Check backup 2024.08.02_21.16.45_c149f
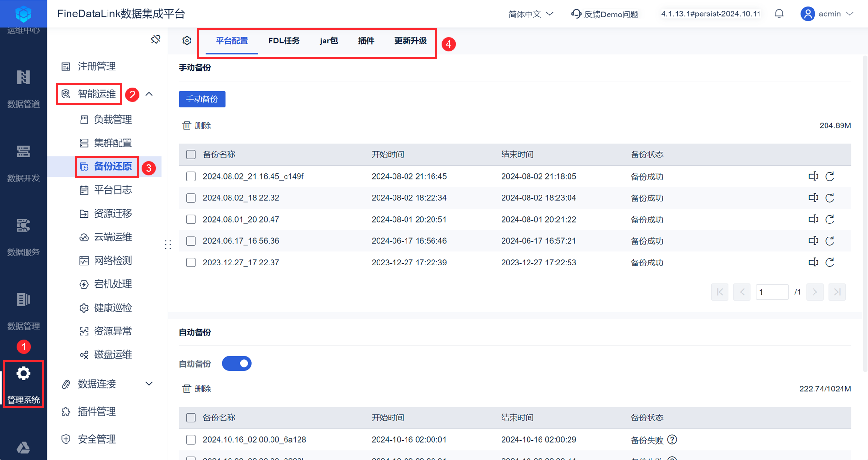 191,176
